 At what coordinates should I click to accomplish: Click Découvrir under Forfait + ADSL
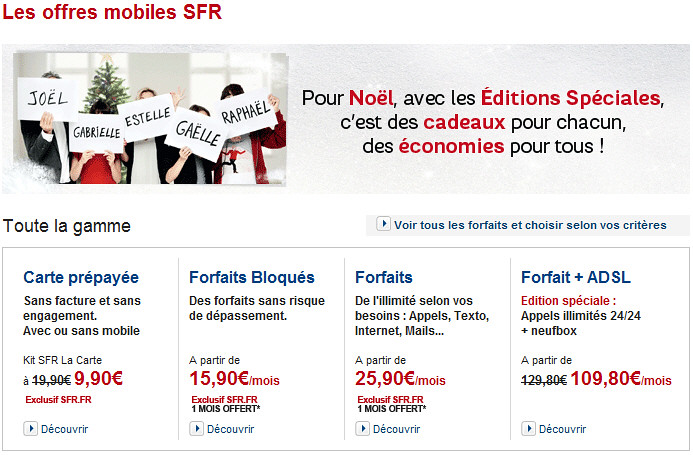[x=562, y=429]
